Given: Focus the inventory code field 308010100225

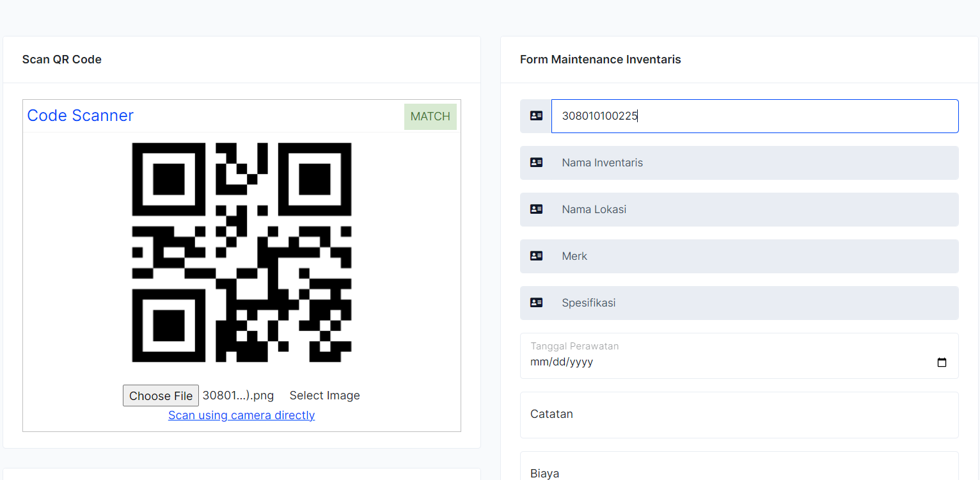Looking at the screenshot, I should (755, 116).
